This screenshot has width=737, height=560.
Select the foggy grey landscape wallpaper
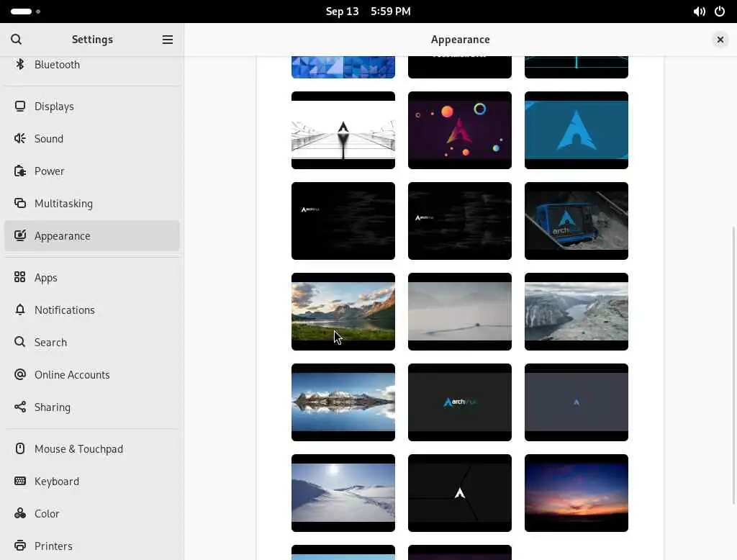(460, 312)
